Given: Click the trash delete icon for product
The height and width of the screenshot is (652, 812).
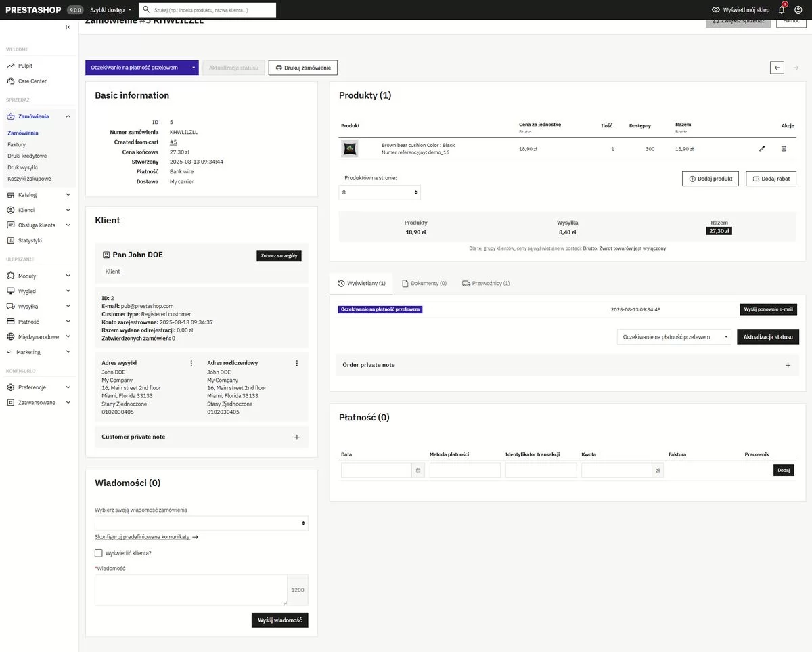Looking at the screenshot, I should 784,148.
